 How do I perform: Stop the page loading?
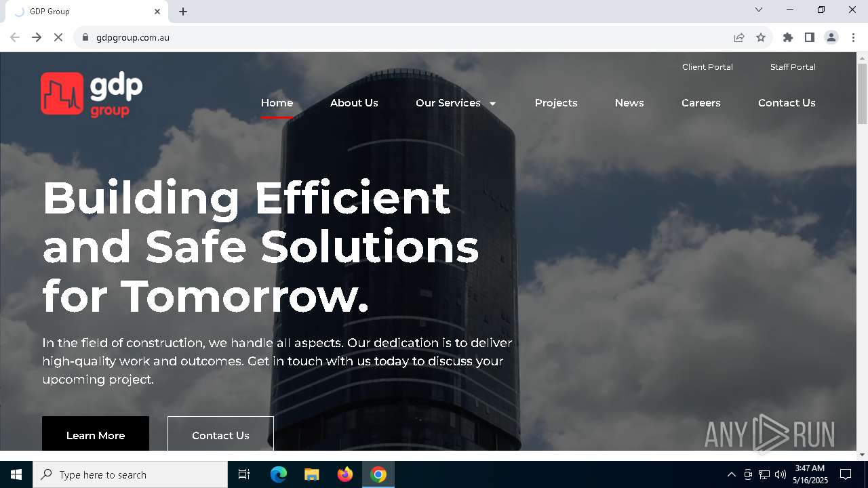(58, 37)
